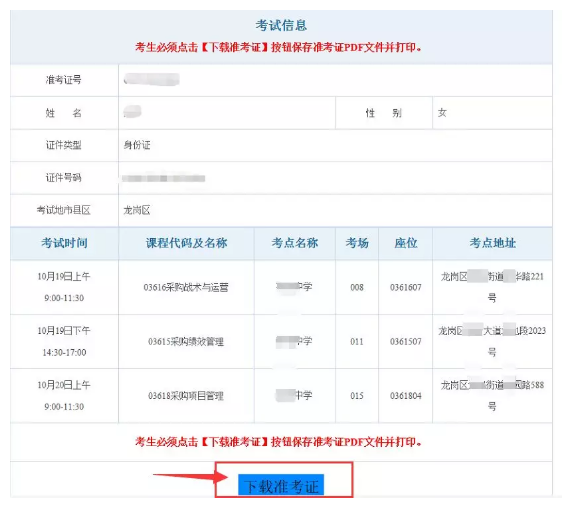The width and height of the screenshot is (563, 508).
Task: Select the 考试时间 column header
Action: 64,243
